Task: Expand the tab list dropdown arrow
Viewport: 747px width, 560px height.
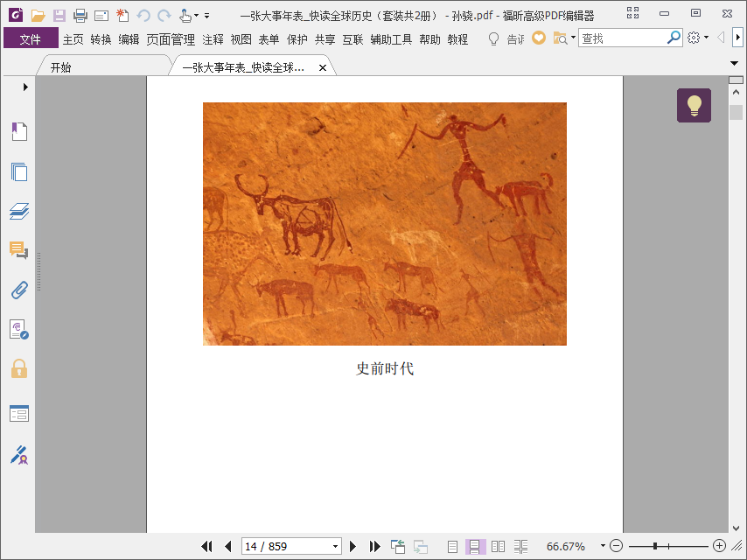Action: 734,63
